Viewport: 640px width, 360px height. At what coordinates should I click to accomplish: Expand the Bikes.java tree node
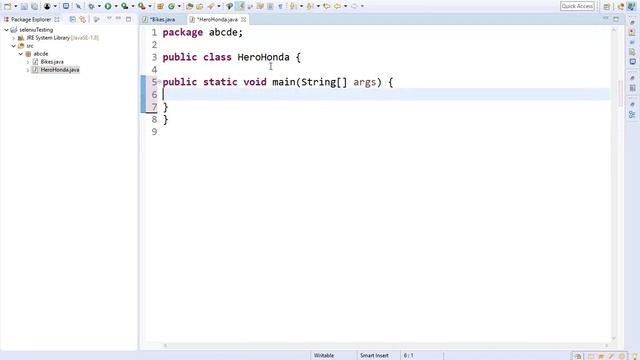28,62
